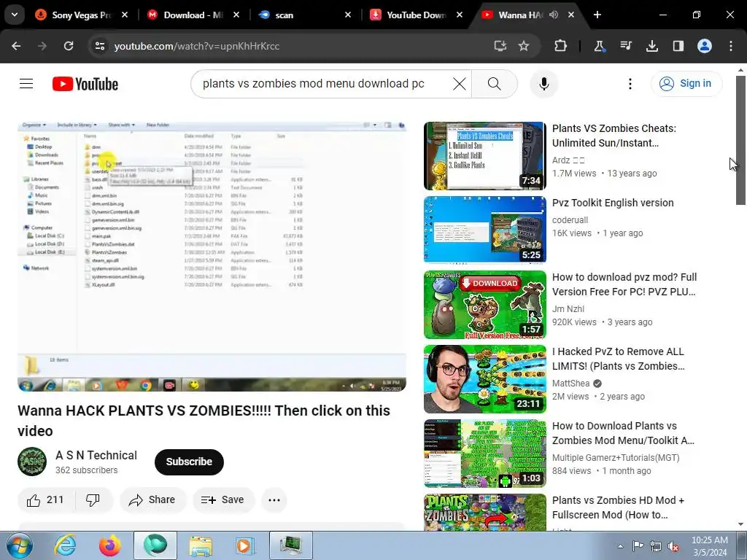The height and width of the screenshot is (560, 747).
Task: Clear the search query with X
Action: coord(460,84)
